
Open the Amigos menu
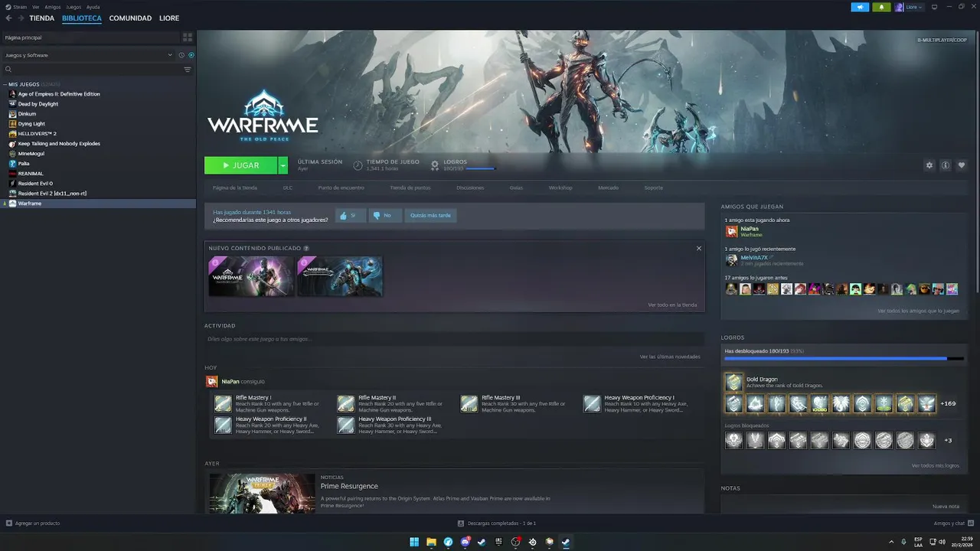53,7
